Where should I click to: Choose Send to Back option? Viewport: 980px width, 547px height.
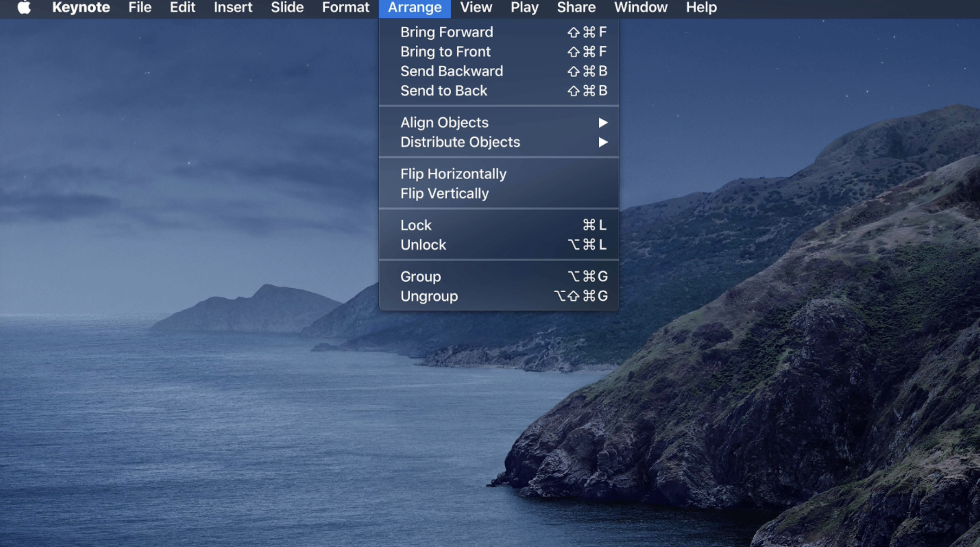pos(443,91)
